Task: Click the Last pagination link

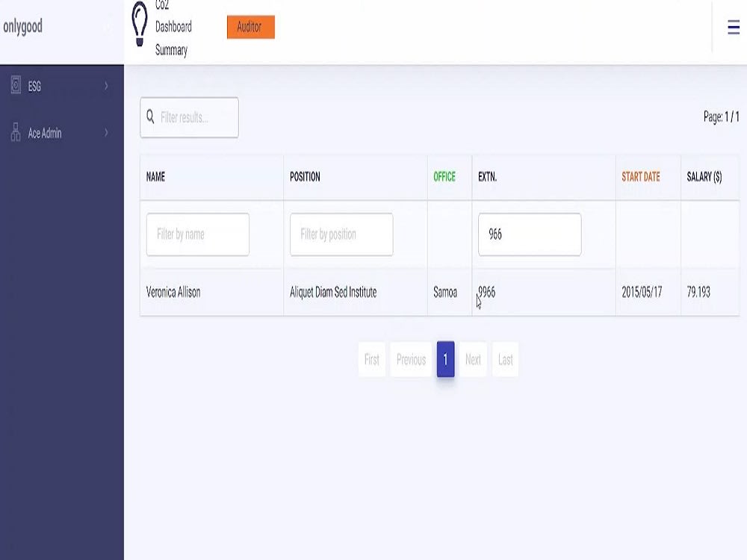Action: pyautogui.click(x=505, y=359)
